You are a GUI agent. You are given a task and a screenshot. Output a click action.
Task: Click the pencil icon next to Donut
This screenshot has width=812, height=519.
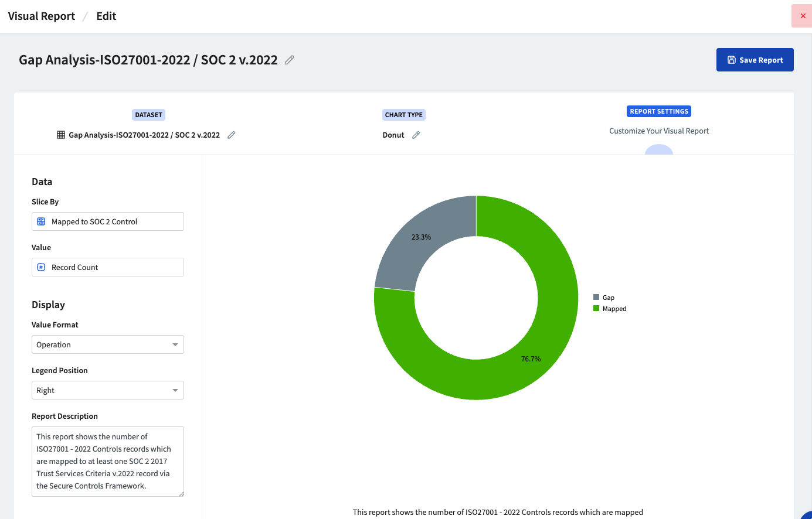[416, 135]
